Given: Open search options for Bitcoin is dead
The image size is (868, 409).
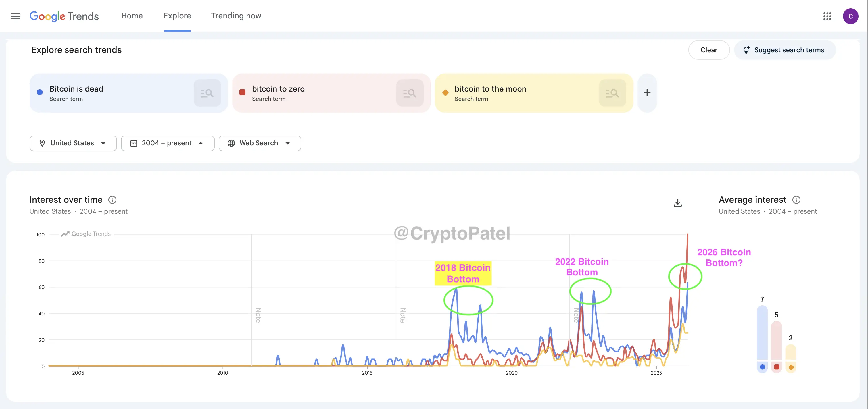Looking at the screenshot, I should pyautogui.click(x=207, y=93).
